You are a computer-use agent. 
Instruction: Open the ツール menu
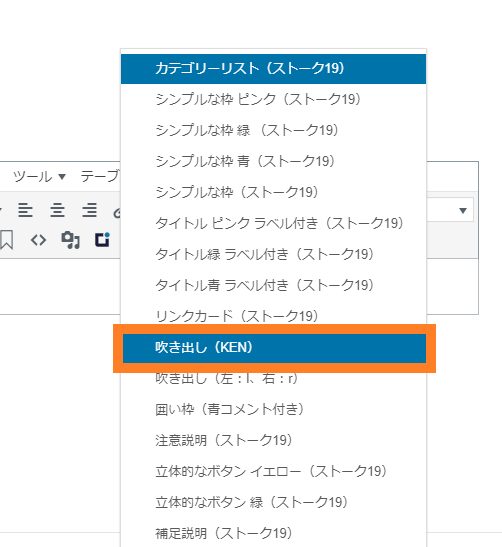pos(39,176)
